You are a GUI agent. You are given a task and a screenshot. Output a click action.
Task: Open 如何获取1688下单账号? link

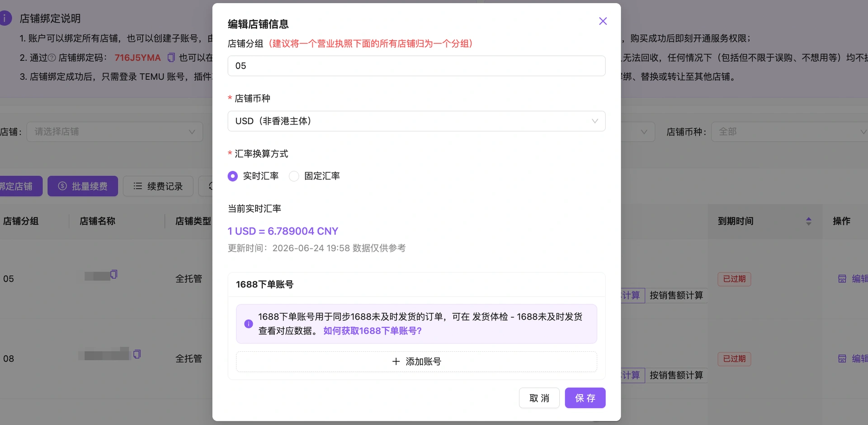373,331
